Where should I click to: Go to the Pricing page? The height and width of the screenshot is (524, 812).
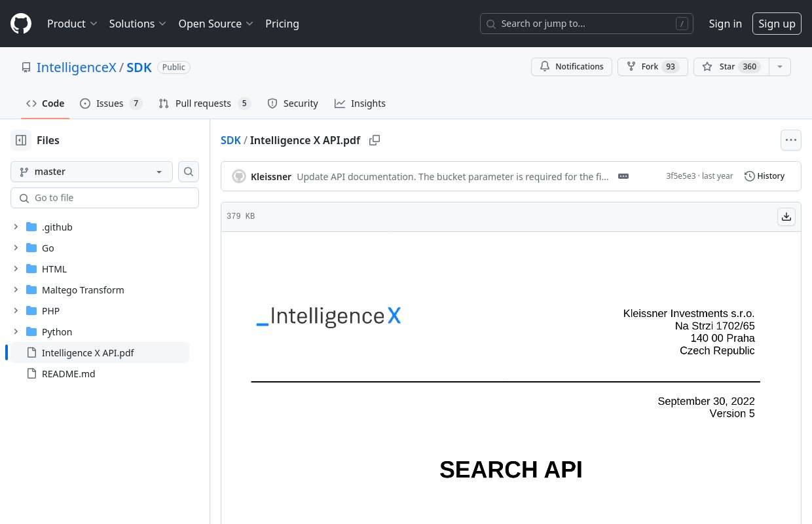pyautogui.click(x=282, y=24)
